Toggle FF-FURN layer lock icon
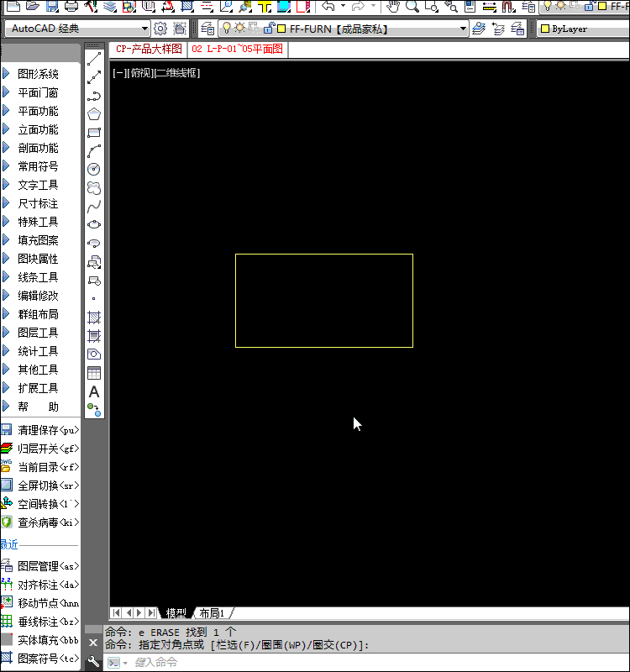 click(x=269, y=29)
